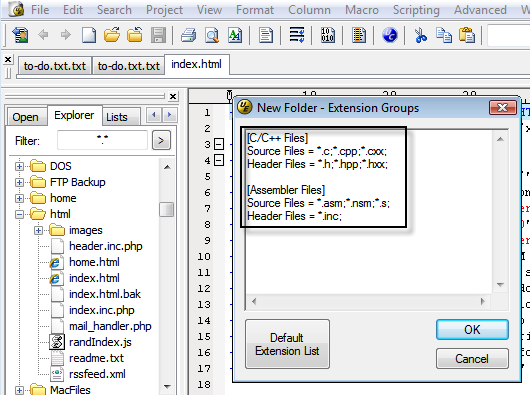Screen dimensions: 530x395
Task: Click the Copy icon in toolbar
Action: point(443,35)
